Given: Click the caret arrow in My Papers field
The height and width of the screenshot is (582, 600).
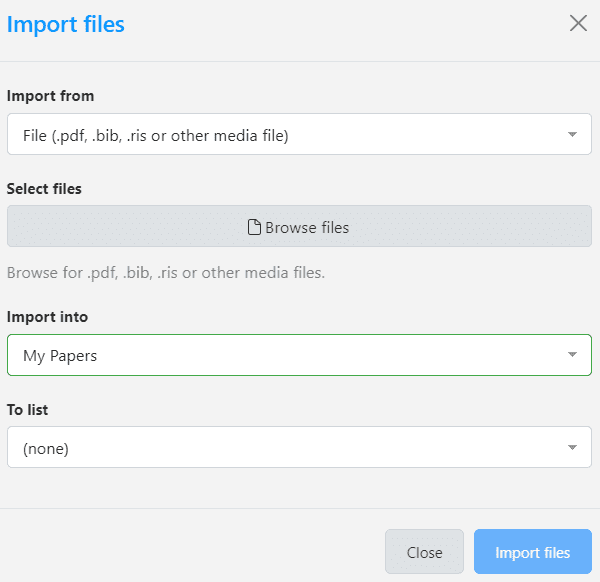Looking at the screenshot, I should [x=572, y=354].
